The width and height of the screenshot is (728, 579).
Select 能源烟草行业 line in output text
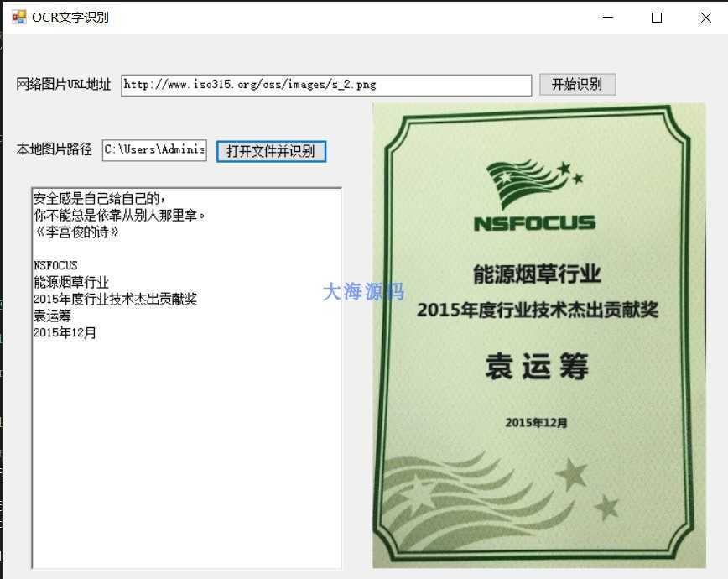[x=71, y=282]
